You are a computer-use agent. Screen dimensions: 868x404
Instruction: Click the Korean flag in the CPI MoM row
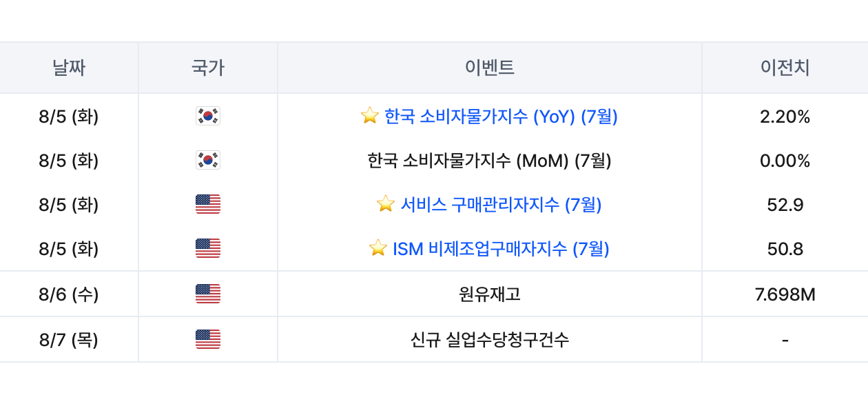click(x=208, y=160)
